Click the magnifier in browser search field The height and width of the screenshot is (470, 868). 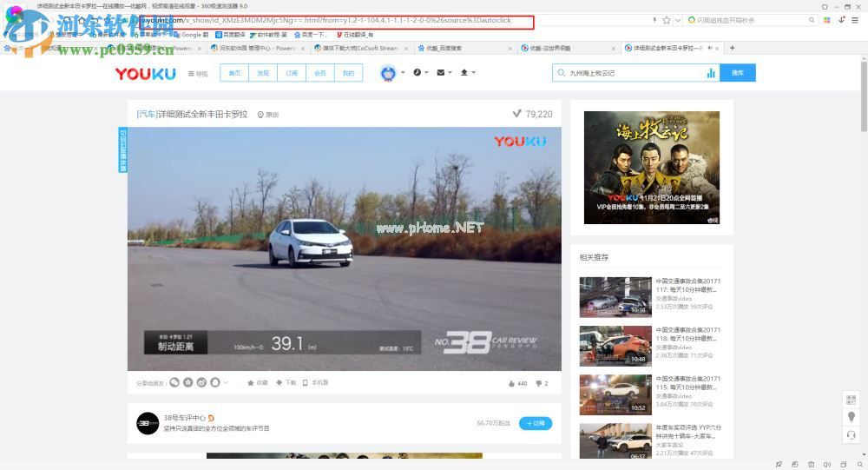point(812,20)
